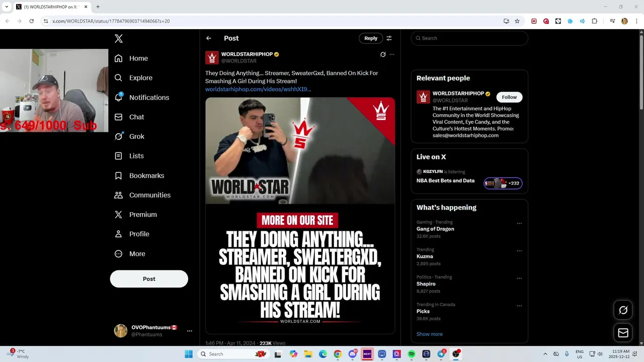
Task: Open floating Grok button
Action: [x=623, y=310]
